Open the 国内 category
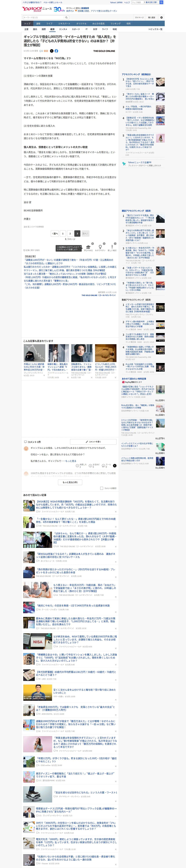 35,29
